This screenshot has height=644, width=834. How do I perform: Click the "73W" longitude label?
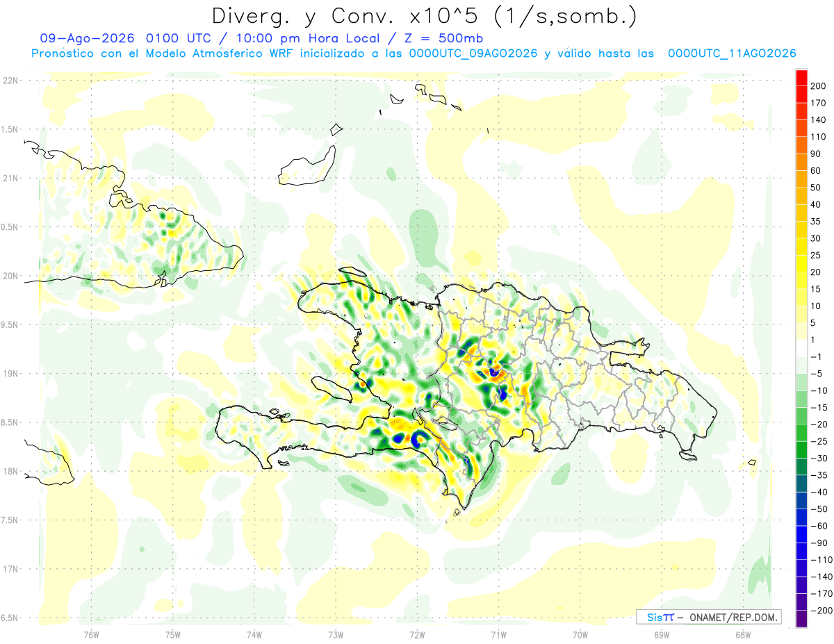335,634
